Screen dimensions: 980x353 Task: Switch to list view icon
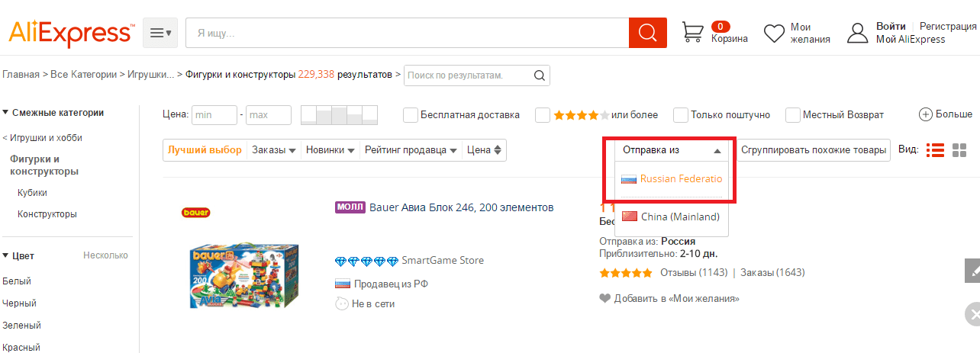click(x=934, y=150)
